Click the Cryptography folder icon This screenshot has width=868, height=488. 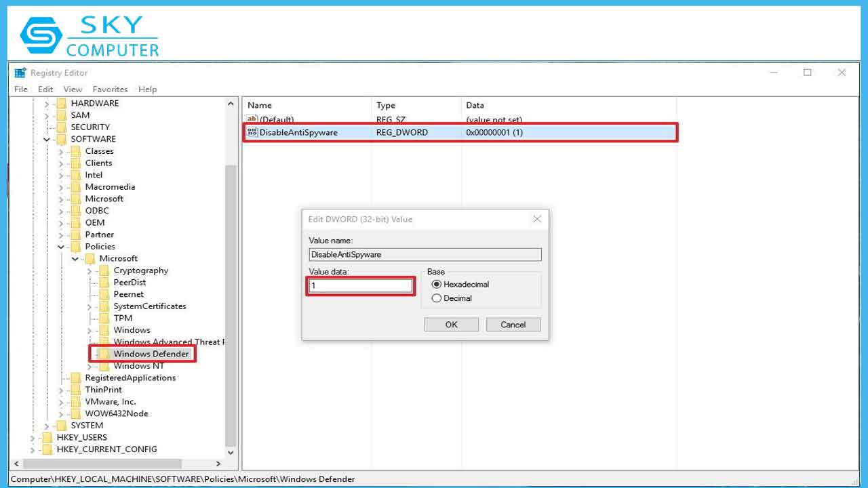click(104, 270)
